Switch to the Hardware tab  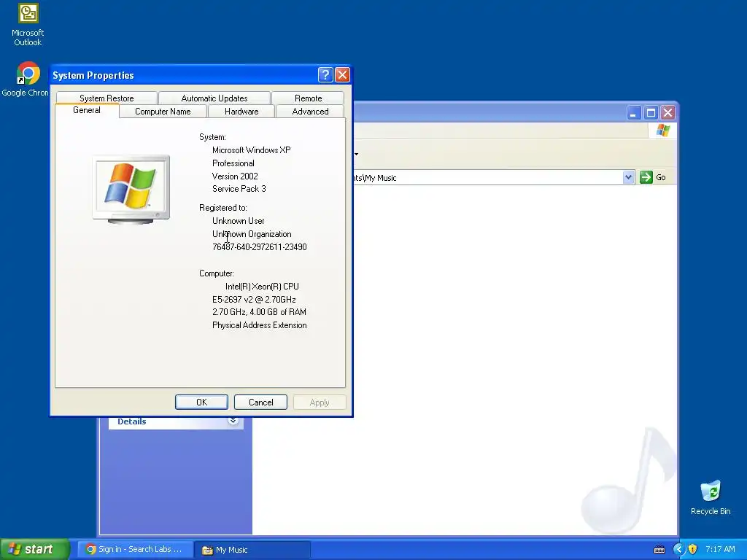[x=241, y=112]
